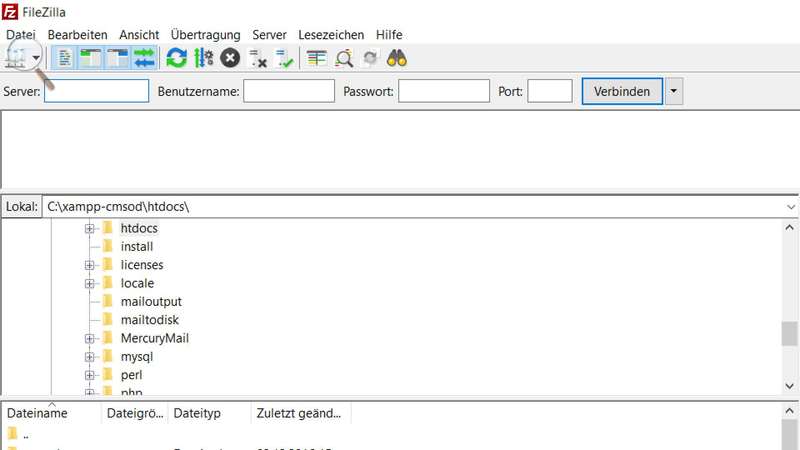Select the mailtodisk folder in tree

(149, 320)
